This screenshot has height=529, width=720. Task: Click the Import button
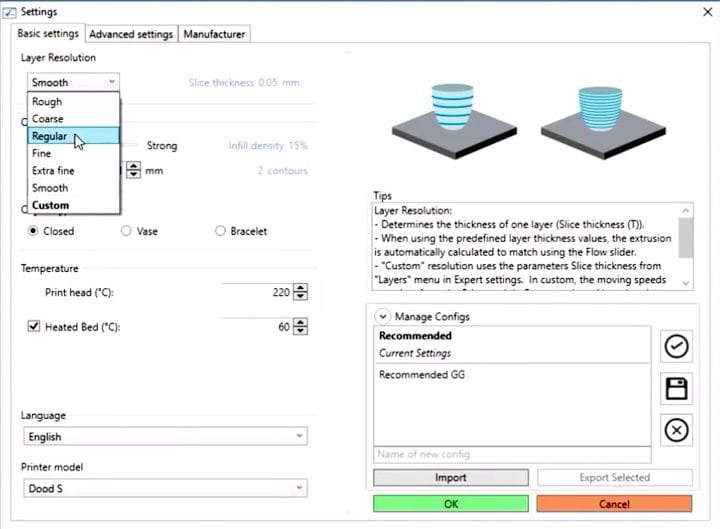(x=450, y=478)
